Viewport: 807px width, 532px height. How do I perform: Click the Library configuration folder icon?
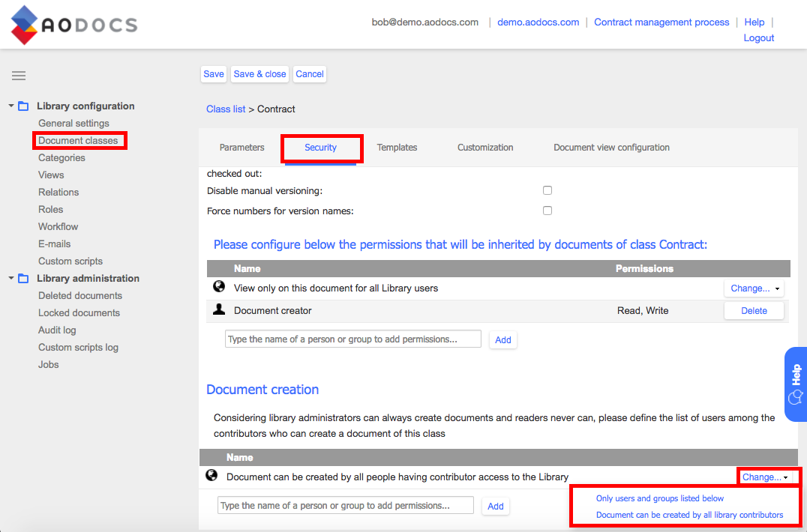23,106
